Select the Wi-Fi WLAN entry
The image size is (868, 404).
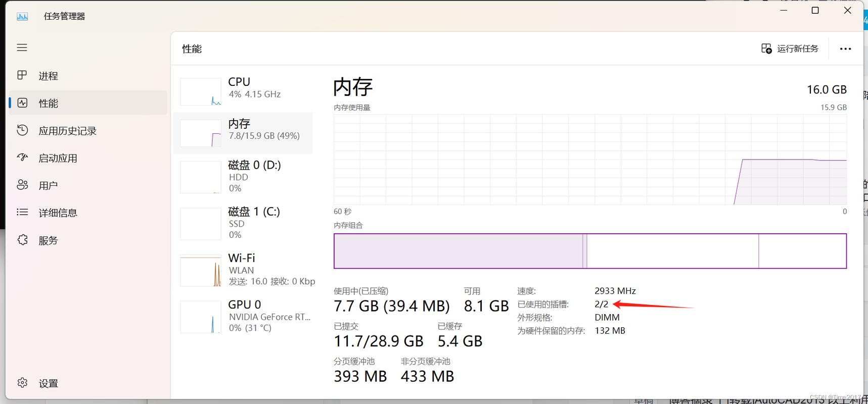(246, 270)
